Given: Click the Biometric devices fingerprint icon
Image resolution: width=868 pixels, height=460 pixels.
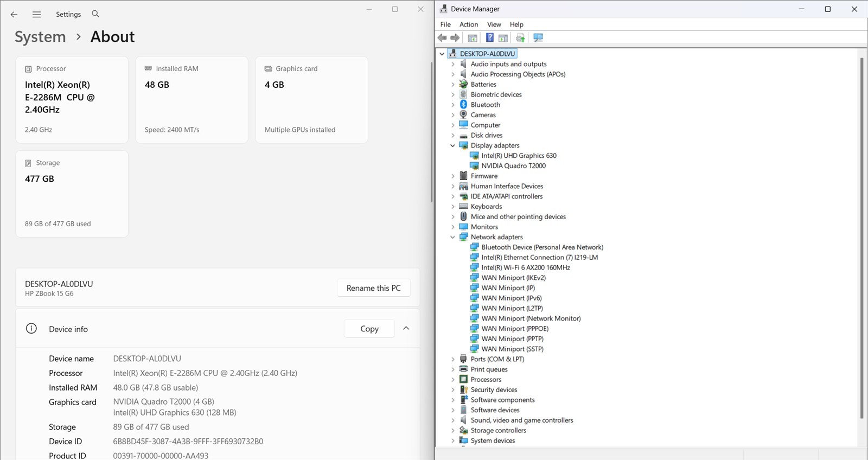Looking at the screenshot, I should click(463, 94).
